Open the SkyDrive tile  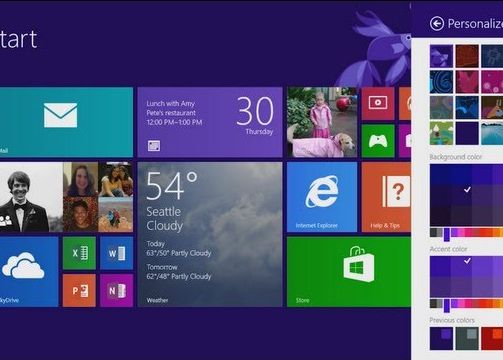29,272
